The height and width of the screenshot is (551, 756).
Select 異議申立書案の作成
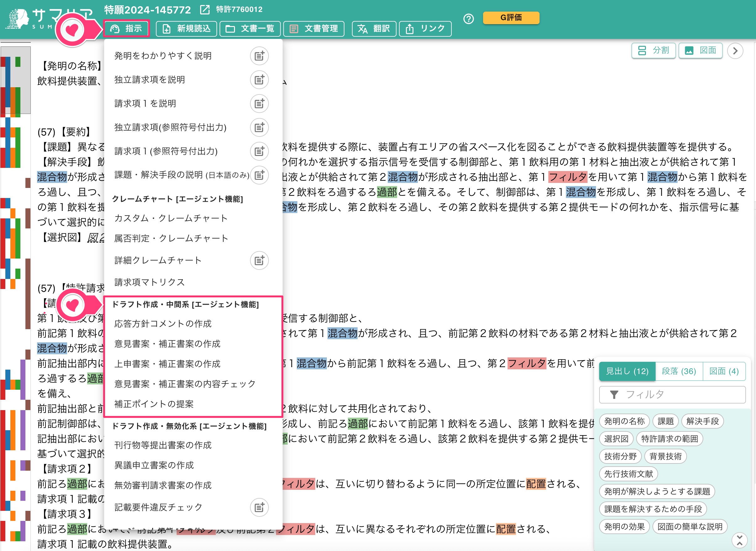[x=154, y=465]
